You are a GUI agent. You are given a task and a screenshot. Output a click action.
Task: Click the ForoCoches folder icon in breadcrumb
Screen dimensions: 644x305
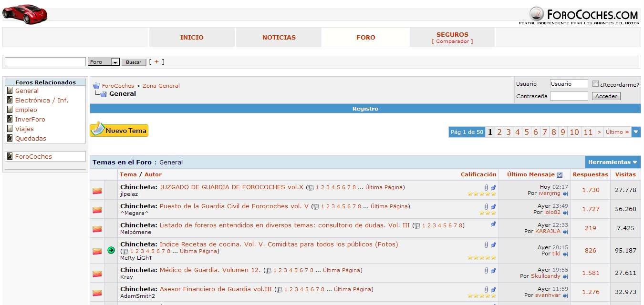click(96, 86)
